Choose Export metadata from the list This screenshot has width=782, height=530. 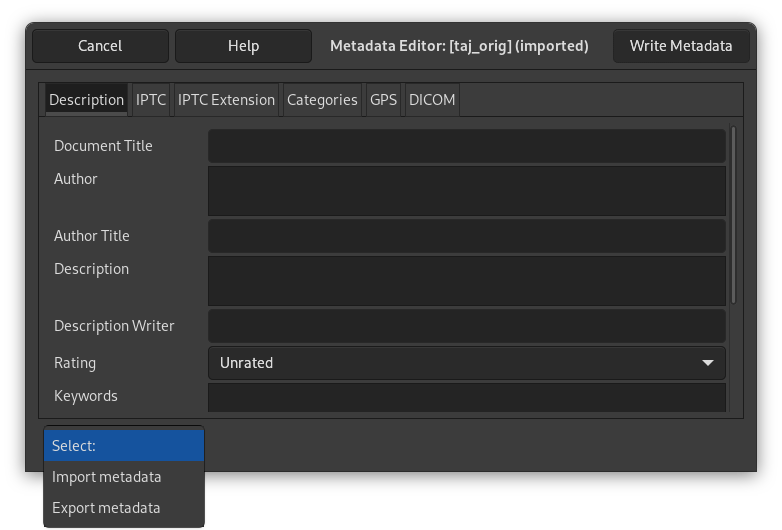pyautogui.click(x=106, y=508)
